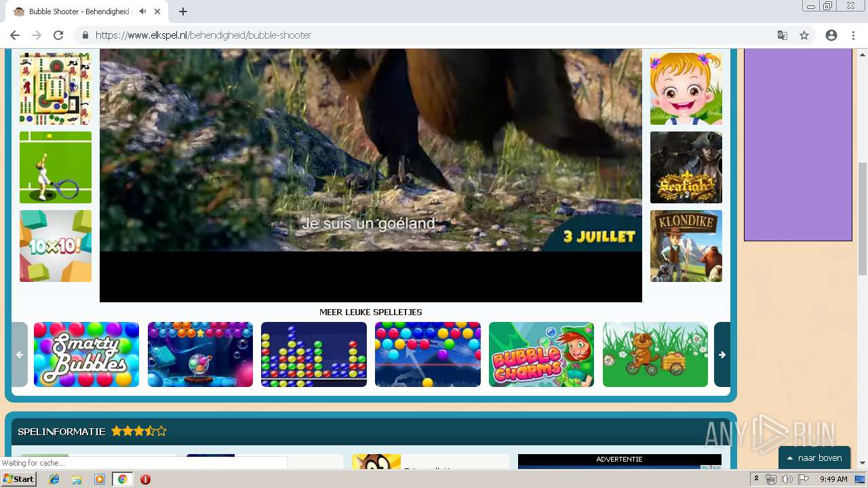
Task: Open the Google Translate page icon
Action: coord(783,35)
